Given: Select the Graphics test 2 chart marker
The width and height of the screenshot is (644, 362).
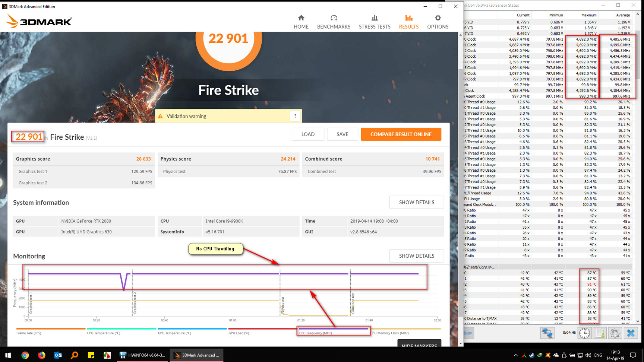Looking at the screenshot, I should (135, 303).
